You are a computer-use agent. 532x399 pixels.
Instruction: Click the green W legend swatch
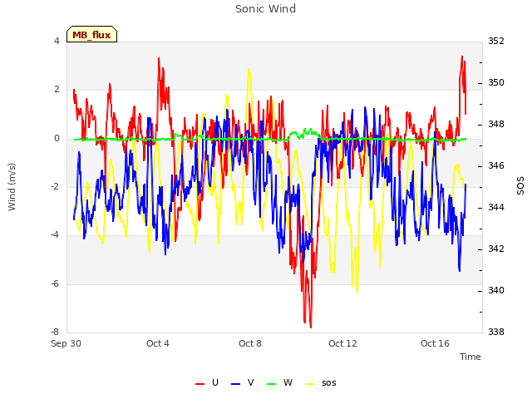[272, 384]
